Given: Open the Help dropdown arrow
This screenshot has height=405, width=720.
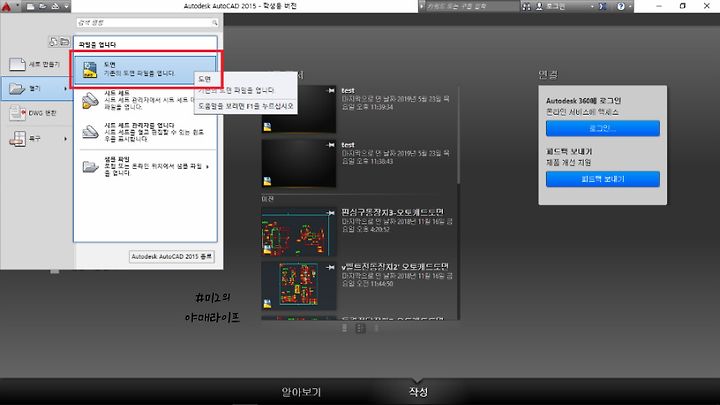Looking at the screenshot, I should click(630, 6).
